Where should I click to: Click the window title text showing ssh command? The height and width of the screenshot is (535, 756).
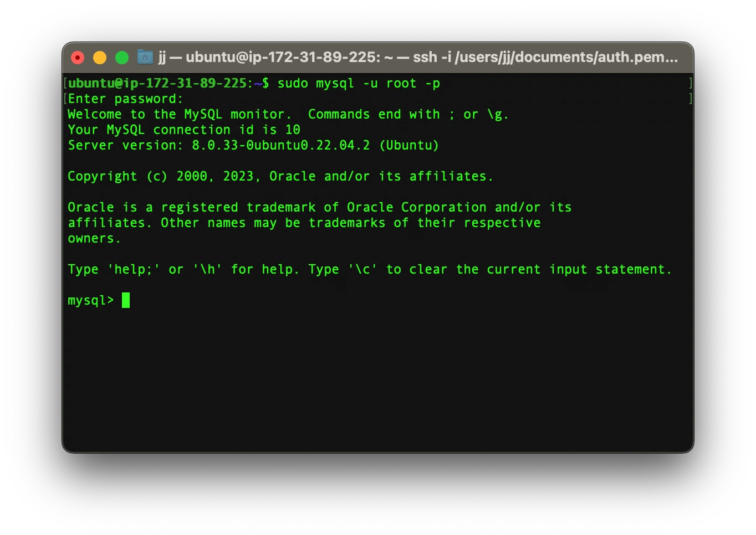coord(418,57)
